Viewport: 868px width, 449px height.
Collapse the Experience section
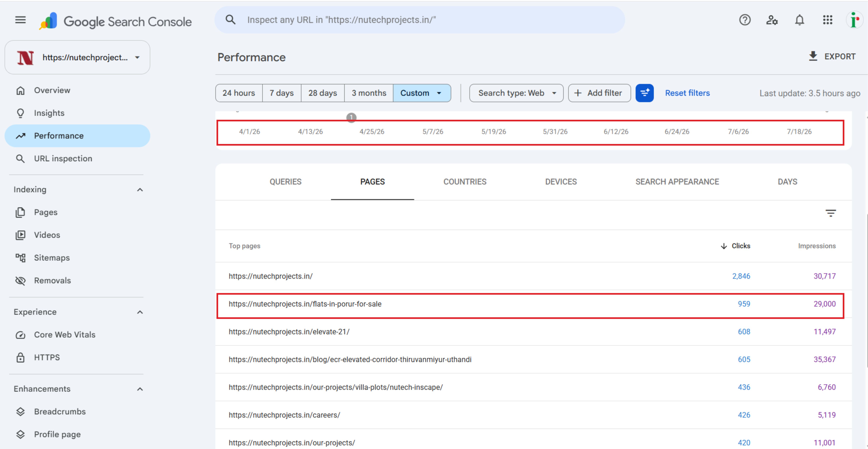[x=140, y=312]
